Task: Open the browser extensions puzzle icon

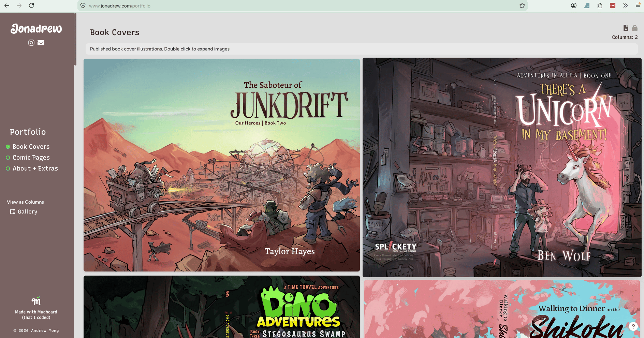Action: (600, 5)
